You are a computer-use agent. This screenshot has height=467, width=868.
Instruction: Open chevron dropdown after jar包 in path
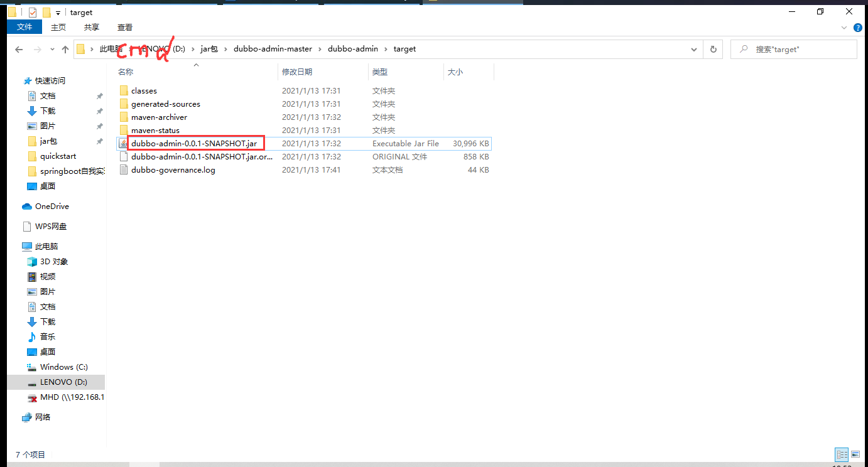226,49
